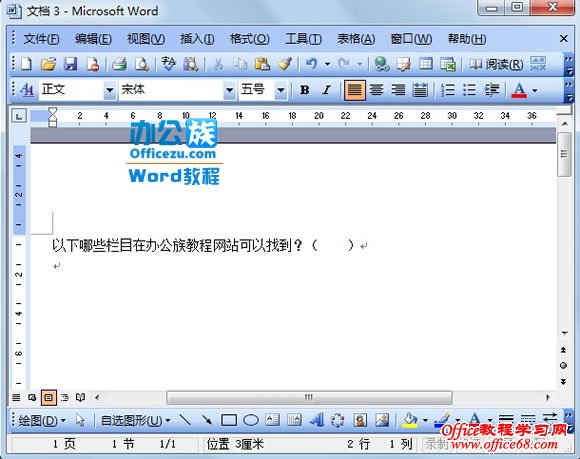Click the horizontal scrollbar thumb
The image size is (580, 459).
click(309, 398)
